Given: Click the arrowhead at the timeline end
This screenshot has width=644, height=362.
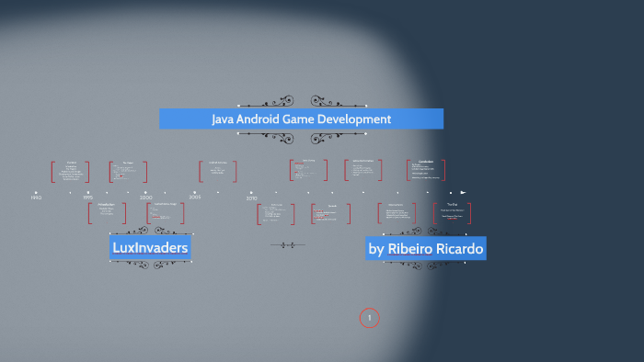Looking at the screenshot, I should [463, 192].
